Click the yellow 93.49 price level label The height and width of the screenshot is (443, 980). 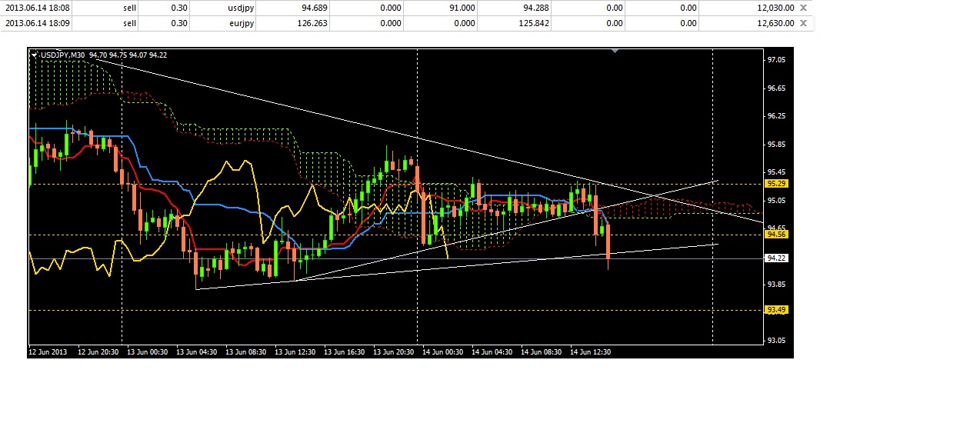click(775, 310)
